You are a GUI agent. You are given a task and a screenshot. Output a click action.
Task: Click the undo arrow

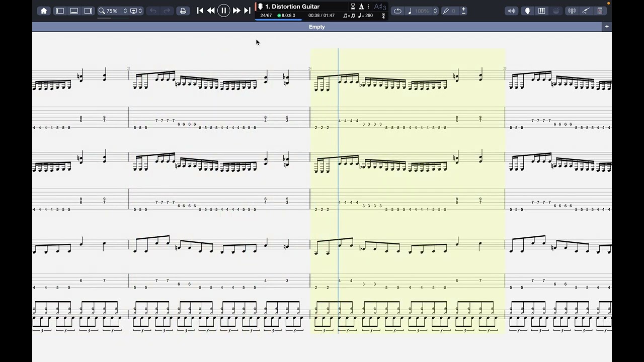[x=153, y=11]
